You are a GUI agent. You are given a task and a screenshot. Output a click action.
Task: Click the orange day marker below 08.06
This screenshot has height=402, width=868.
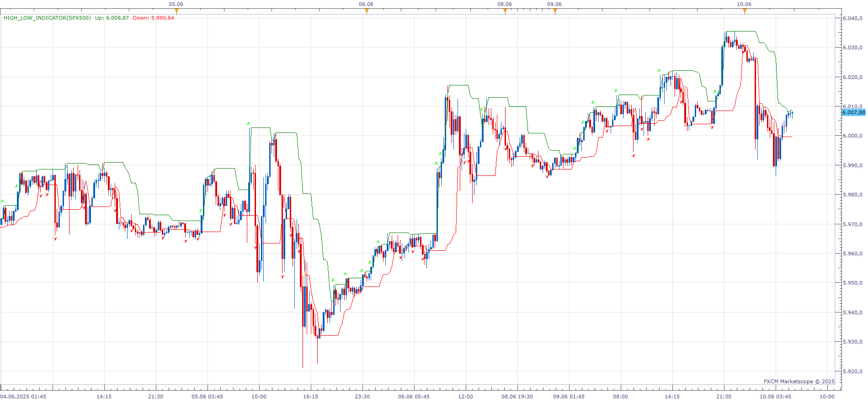coord(505,11)
